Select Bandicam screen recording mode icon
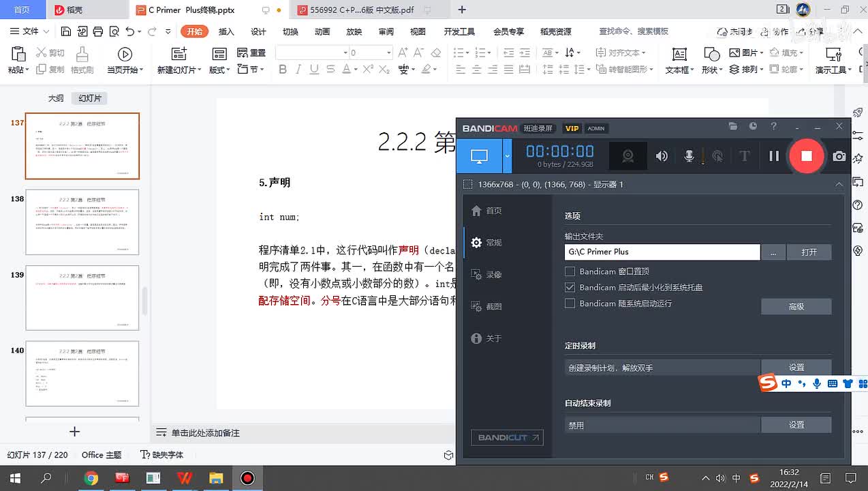Image resolution: width=868 pixels, height=491 pixels. coord(479,156)
